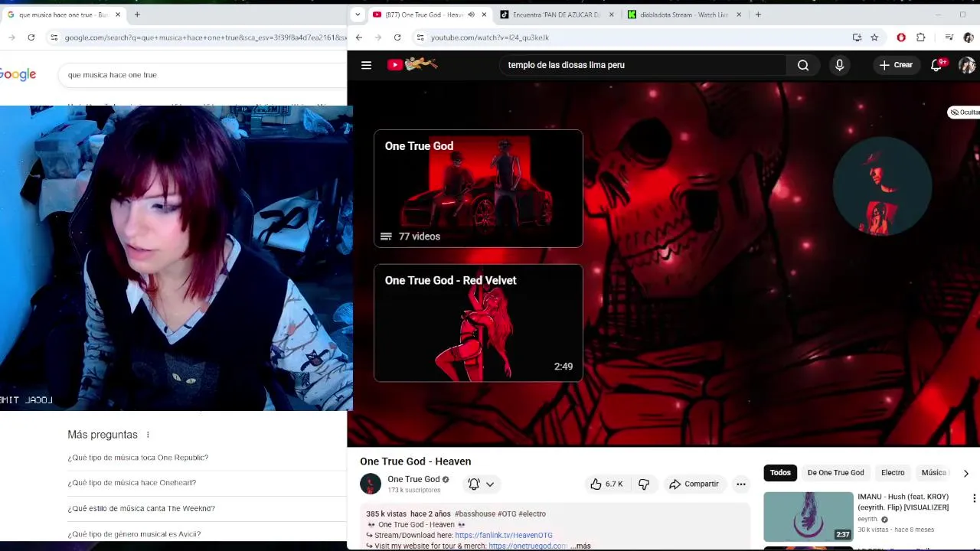980x551 pixels.
Task: Click the Google logo
Action: 18,74
